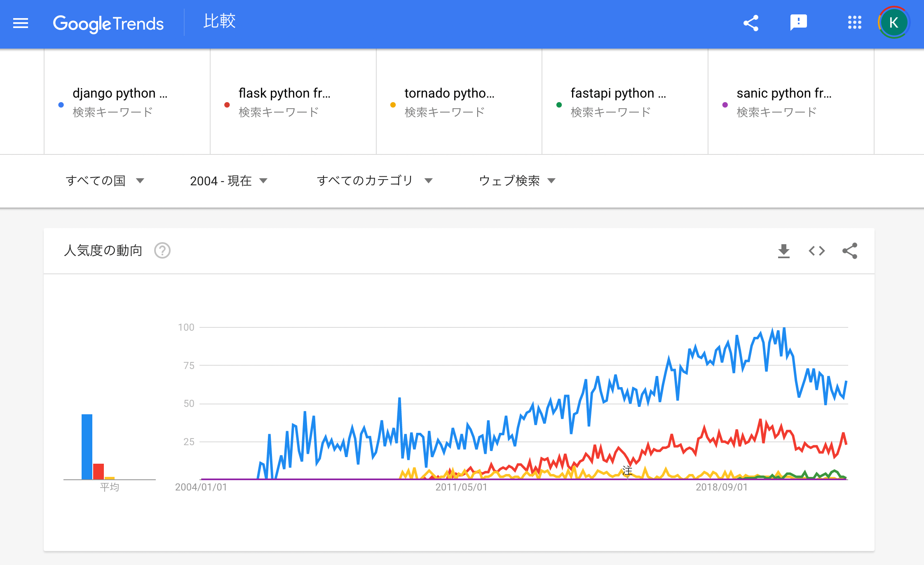Share the popularity chart

coord(850,251)
